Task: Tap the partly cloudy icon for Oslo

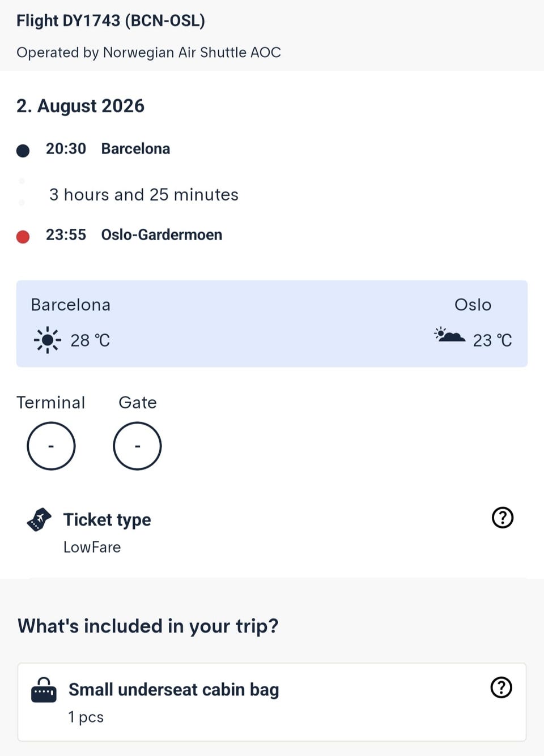Action: pos(449,335)
